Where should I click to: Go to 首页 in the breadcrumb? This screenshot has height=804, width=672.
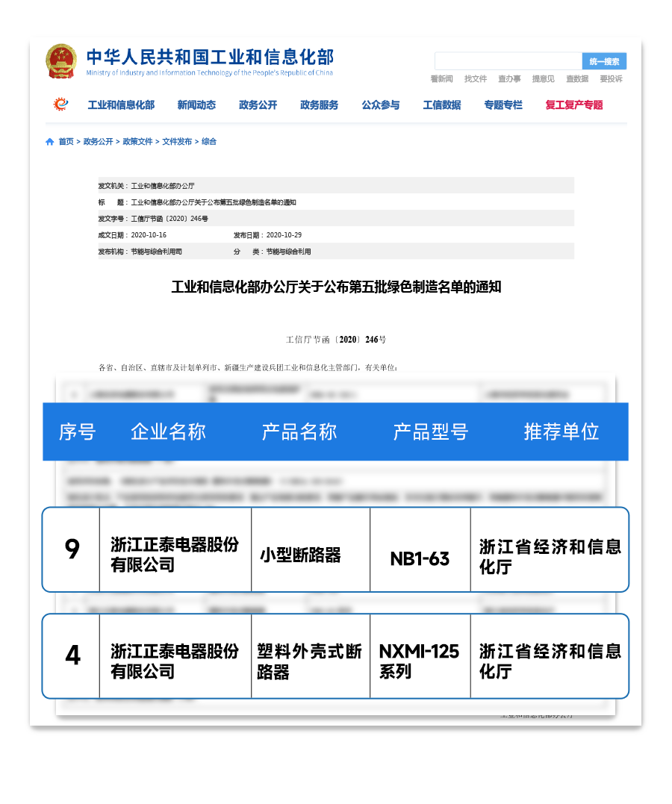66,142
